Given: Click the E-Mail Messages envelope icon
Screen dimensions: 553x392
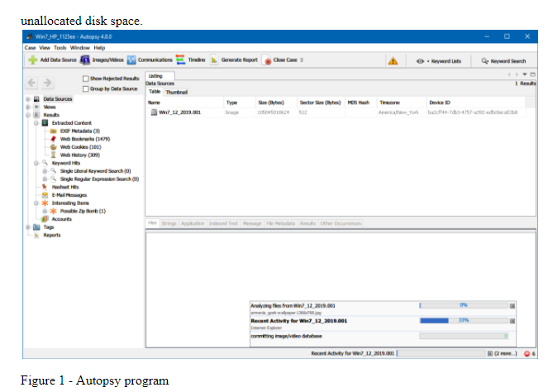Looking at the screenshot, I should pyautogui.click(x=45, y=195).
